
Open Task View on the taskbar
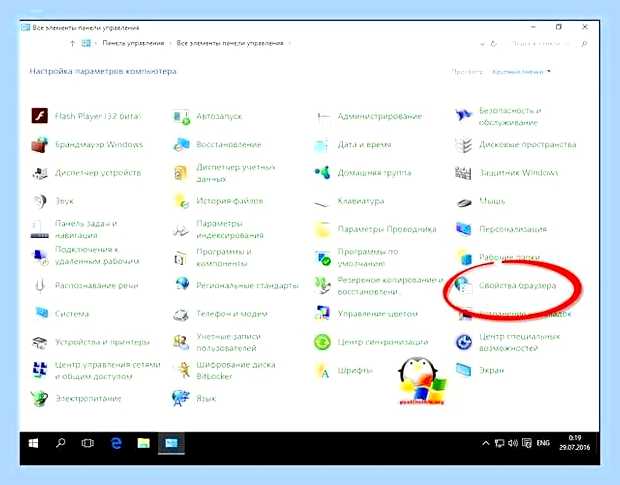tap(87, 443)
